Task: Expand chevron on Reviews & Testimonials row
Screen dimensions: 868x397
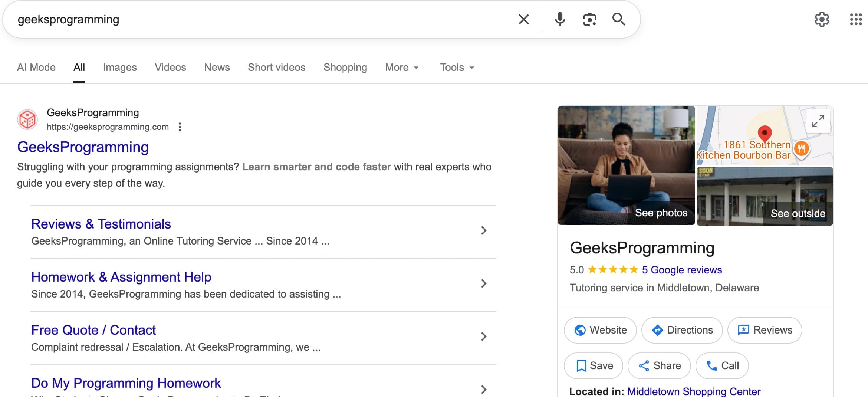Action: pyautogui.click(x=483, y=230)
